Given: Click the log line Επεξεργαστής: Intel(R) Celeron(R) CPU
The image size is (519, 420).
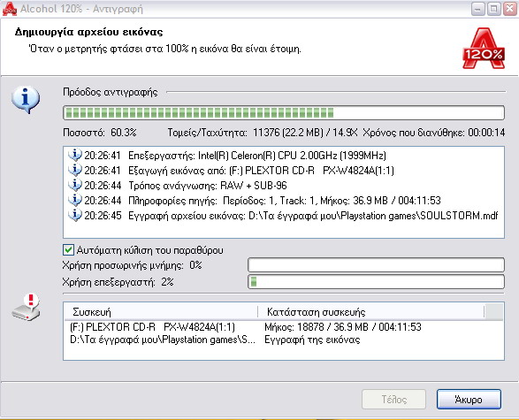Looking at the screenshot, I should [x=257, y=156].
